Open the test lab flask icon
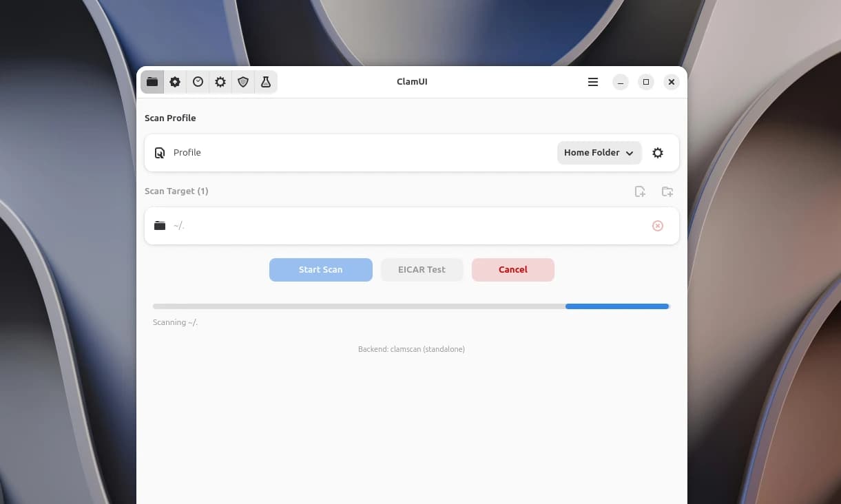Screen dimensions: 841x504 pos(267,82)
